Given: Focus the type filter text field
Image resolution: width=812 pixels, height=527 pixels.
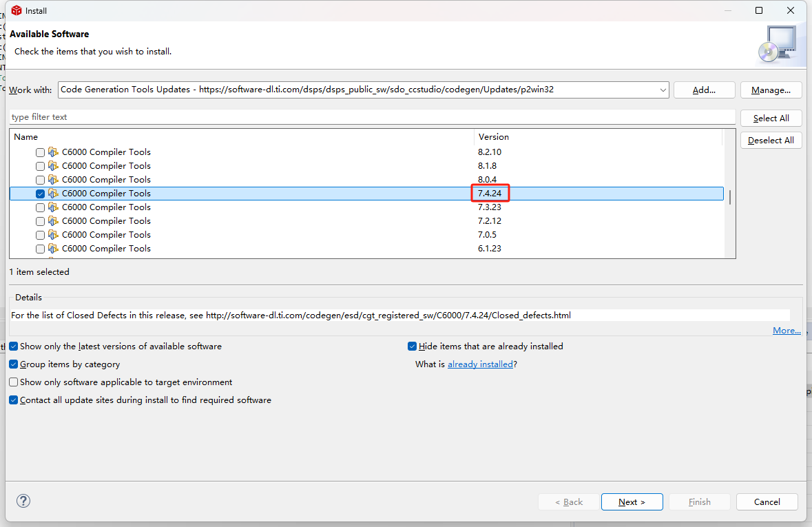Looking at the screenshot, I should tap(373, 117).
